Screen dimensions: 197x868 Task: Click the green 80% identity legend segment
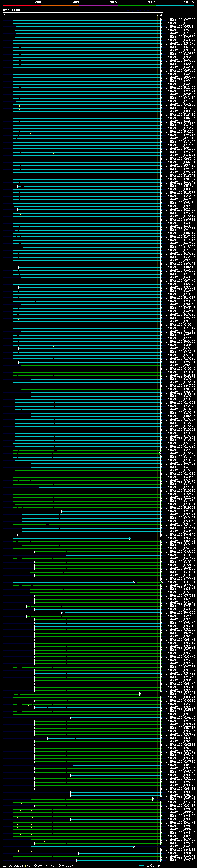[x=136, y=6]
